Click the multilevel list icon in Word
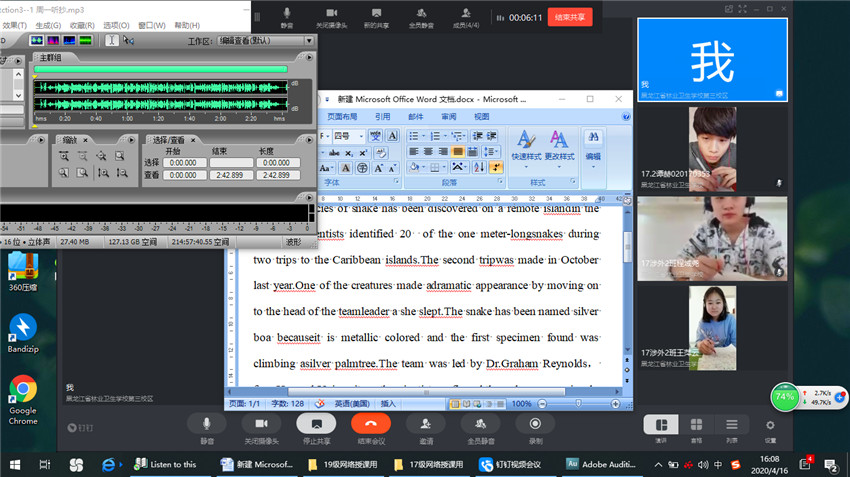The image size is (850, 477). (457, 136)
